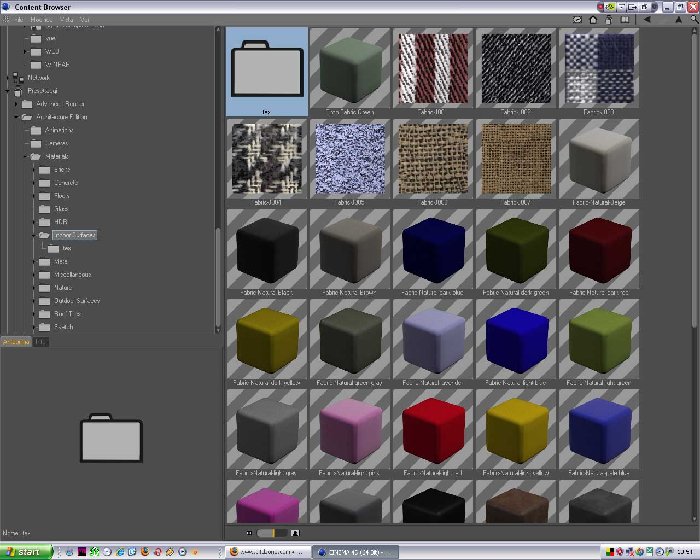Click the refresh icon in browser toolbar
Image resolution: width=700 pixels, height=560 pixels.
[578, 20]
